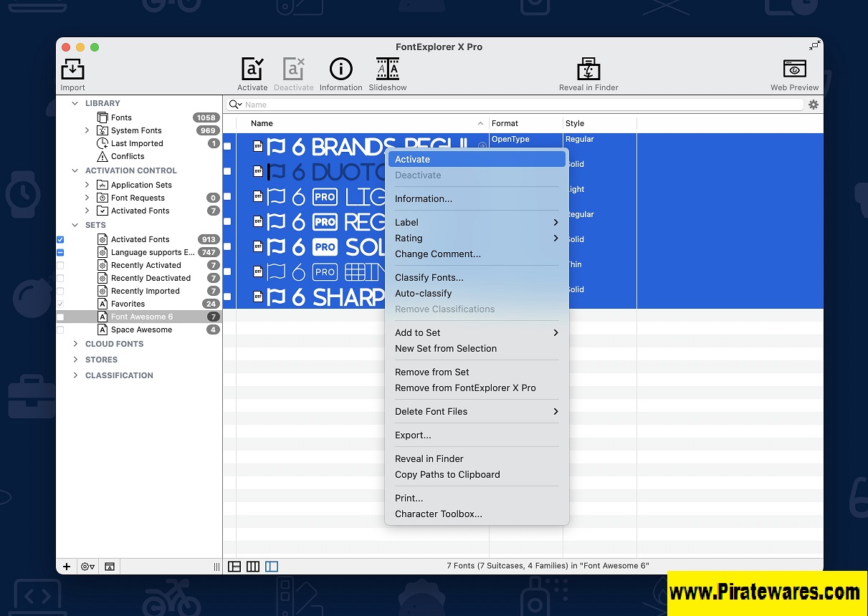Select the Space Awesome set
Image resolution: width=868 pixels, height=616 pixels.
coord(140,329)
